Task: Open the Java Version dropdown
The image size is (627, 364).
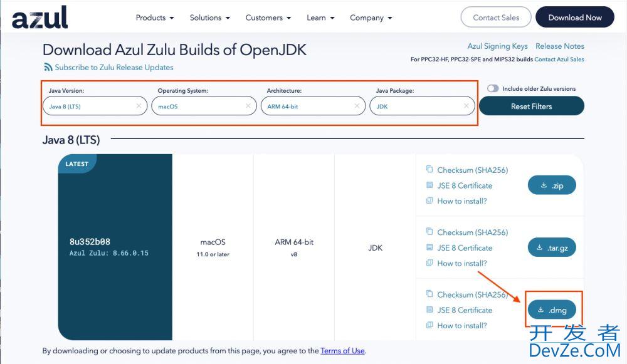Action: coord(95,106)
